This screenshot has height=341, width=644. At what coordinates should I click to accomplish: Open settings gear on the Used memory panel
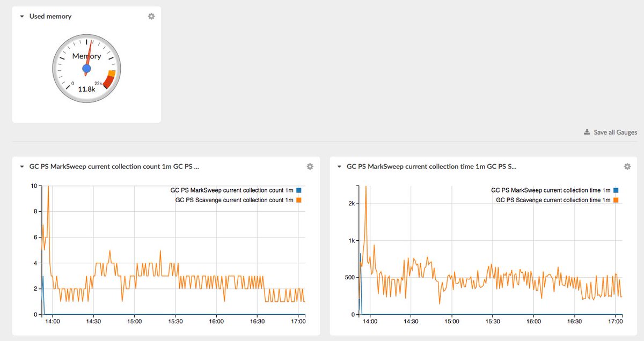pos(151,16)
